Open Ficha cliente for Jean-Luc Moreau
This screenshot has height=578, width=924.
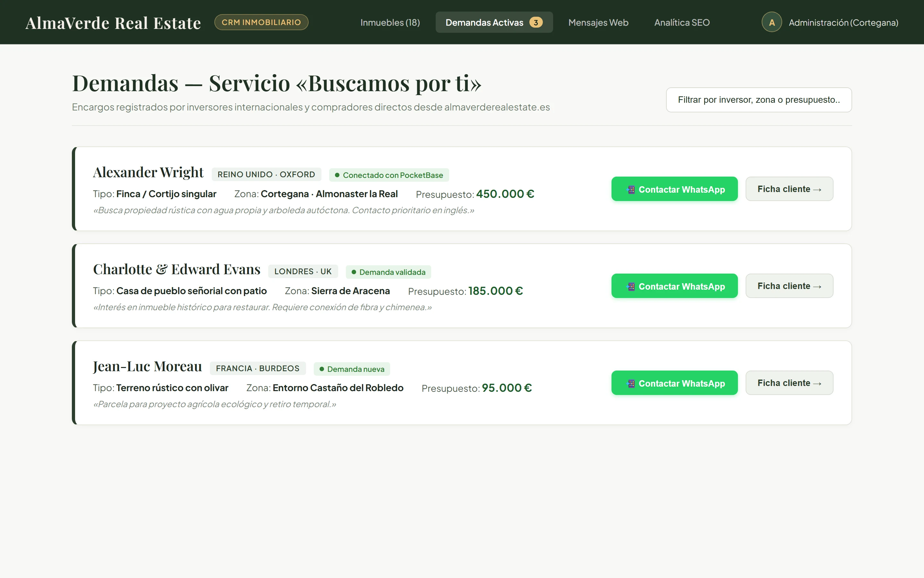tap(789, 383)
